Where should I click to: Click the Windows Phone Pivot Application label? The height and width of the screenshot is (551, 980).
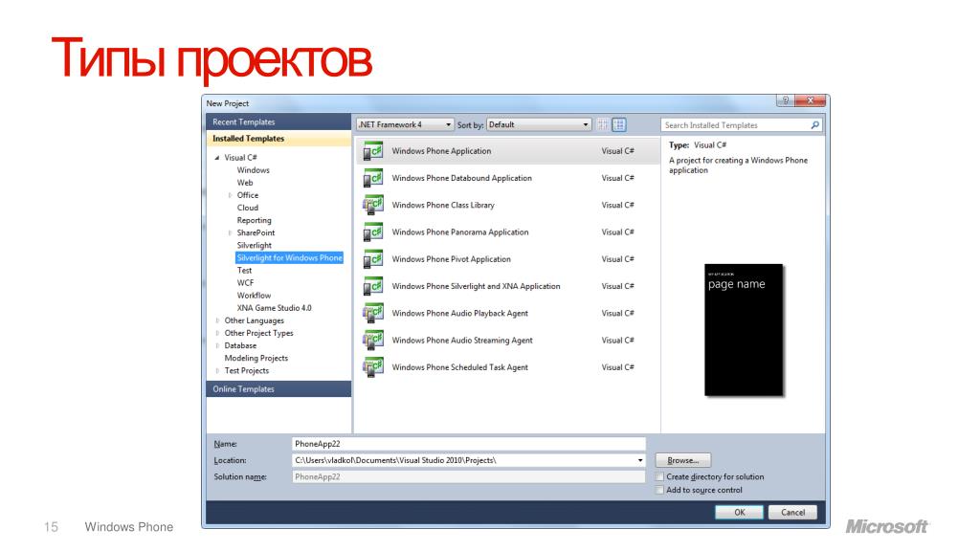click(452, 259)
